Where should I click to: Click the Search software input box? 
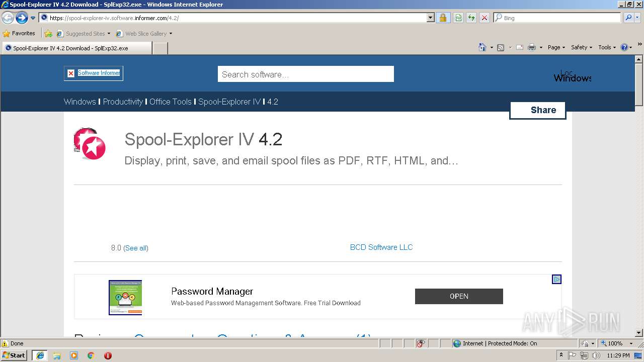[305, 74]
